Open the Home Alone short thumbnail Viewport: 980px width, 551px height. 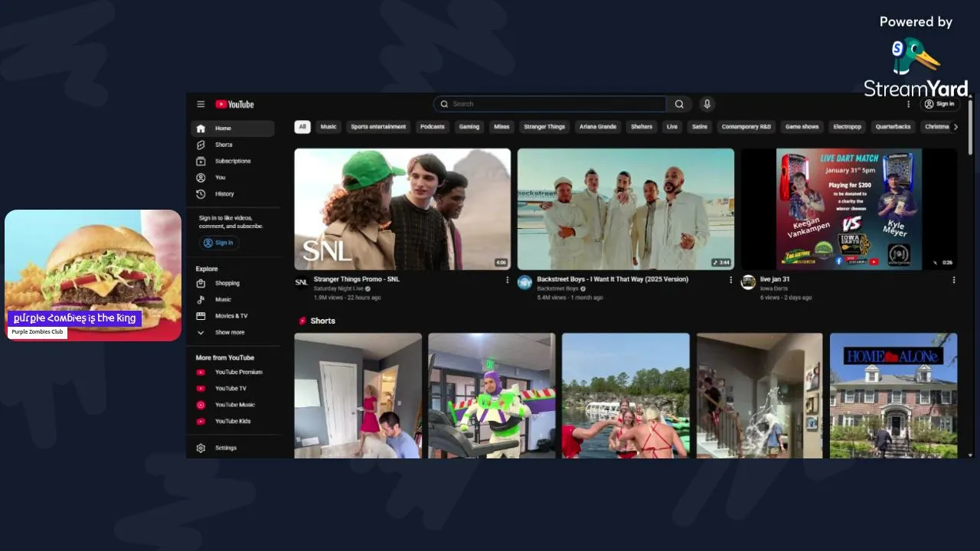click(893, 396)
